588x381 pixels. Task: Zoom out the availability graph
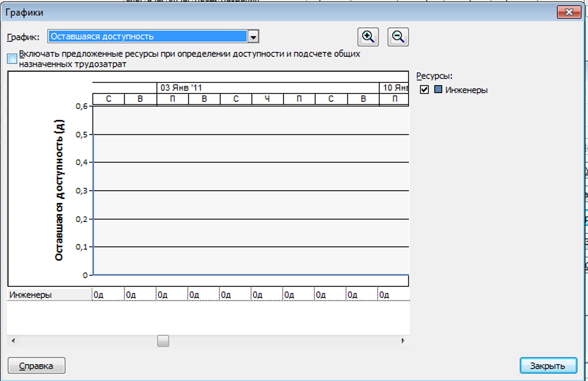click(x=398, y=37)
